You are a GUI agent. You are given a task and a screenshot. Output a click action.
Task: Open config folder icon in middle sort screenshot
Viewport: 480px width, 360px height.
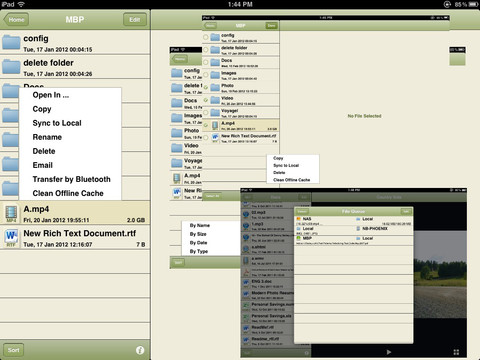pyautogui.click(x=177, y=73)
